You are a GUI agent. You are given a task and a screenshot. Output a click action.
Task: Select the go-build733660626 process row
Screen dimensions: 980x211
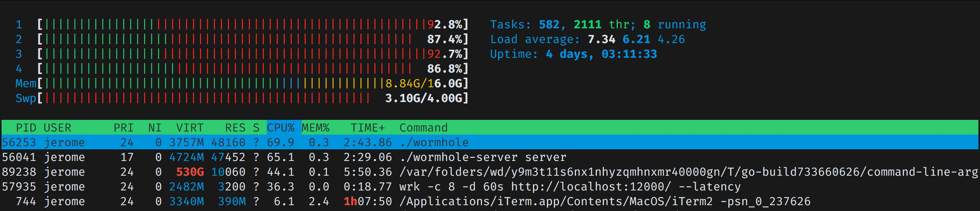coord(490,172)
